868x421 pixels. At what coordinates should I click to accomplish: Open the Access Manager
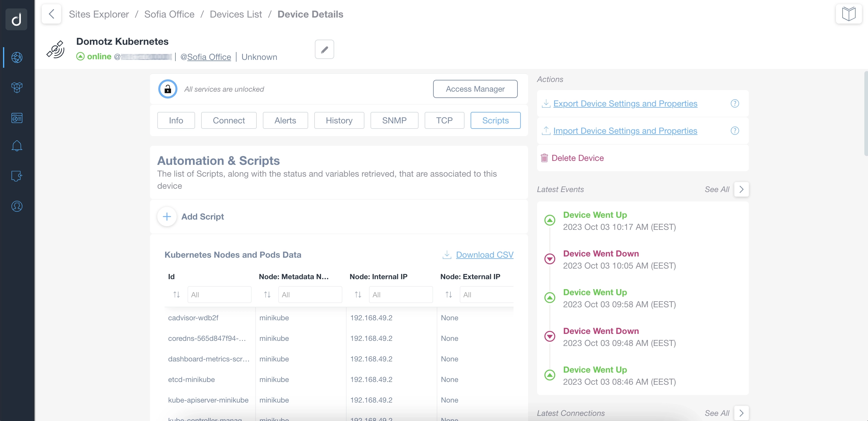[475, 89]
